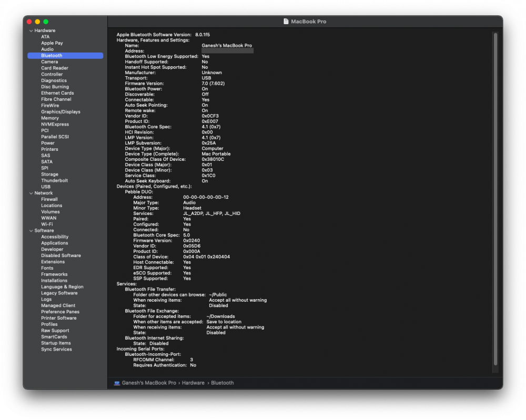Click Ganesh's MacBook Pro in path bar
Screen dimensions: 526x420
(149, 383)
